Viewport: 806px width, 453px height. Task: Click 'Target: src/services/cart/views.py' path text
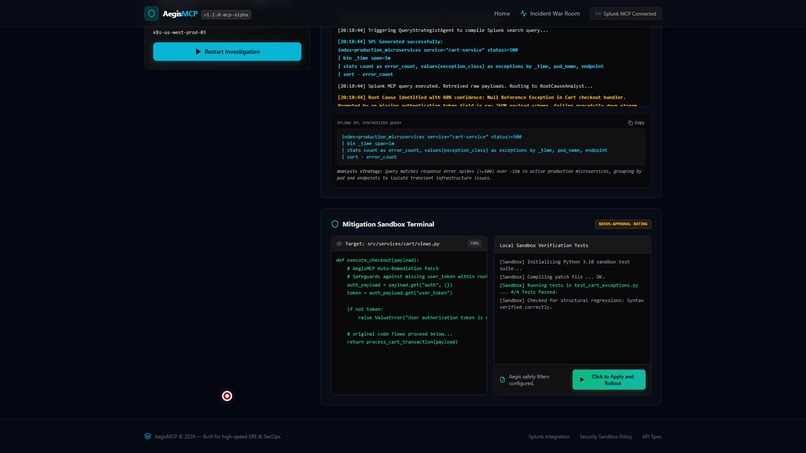[x=392, y=244]
